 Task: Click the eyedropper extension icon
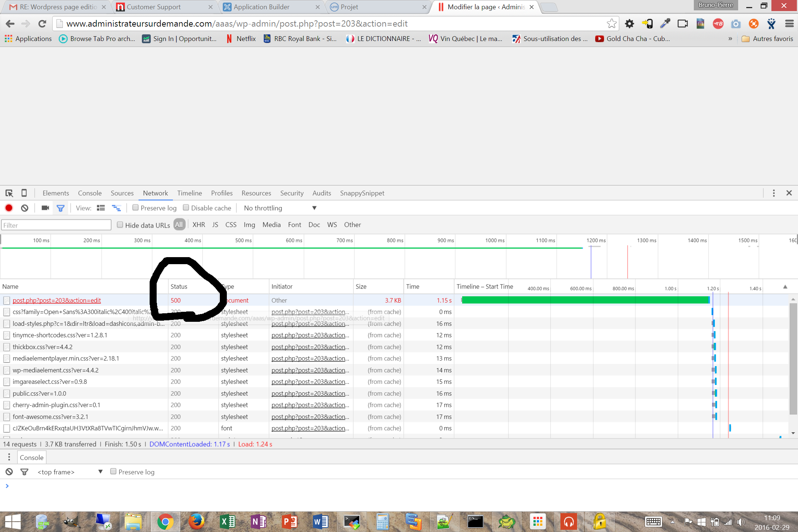pos(665,24)
